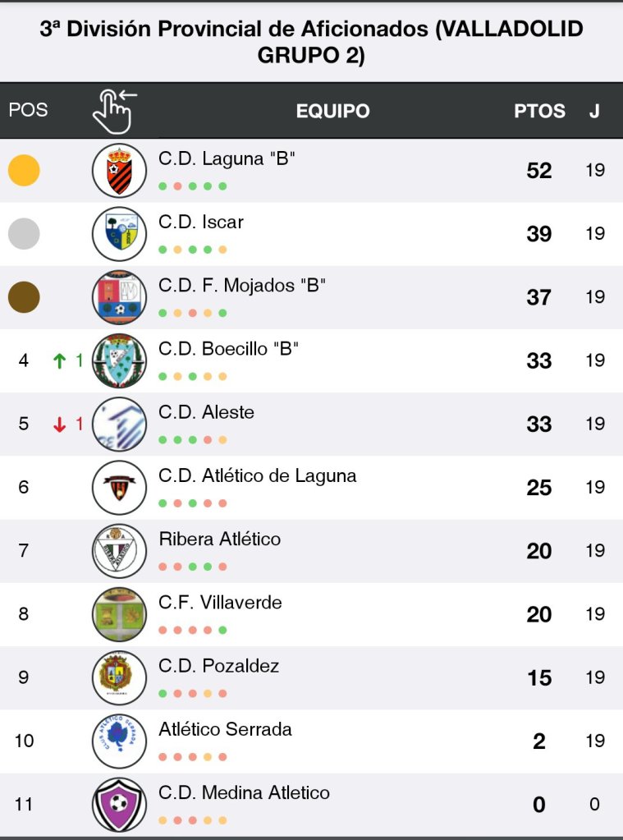Tap the C.D. Boecillo "B" crest
623x840 pixels.
[x=119, y=360]
